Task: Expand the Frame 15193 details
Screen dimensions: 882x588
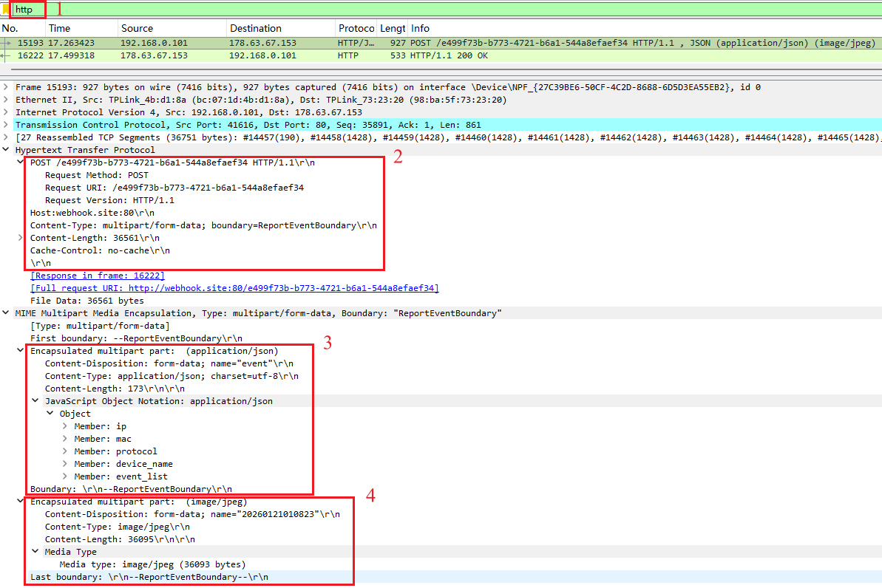Action: click(x=6, y=86)
